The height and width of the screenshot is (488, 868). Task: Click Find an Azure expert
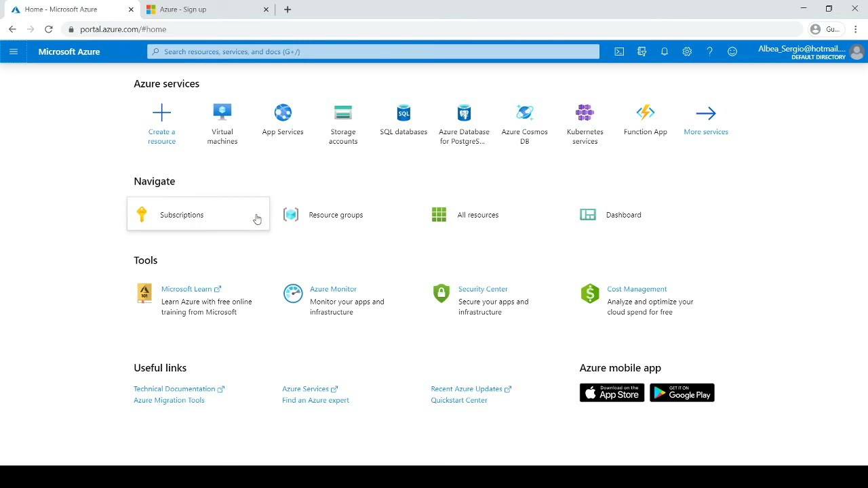315,400
